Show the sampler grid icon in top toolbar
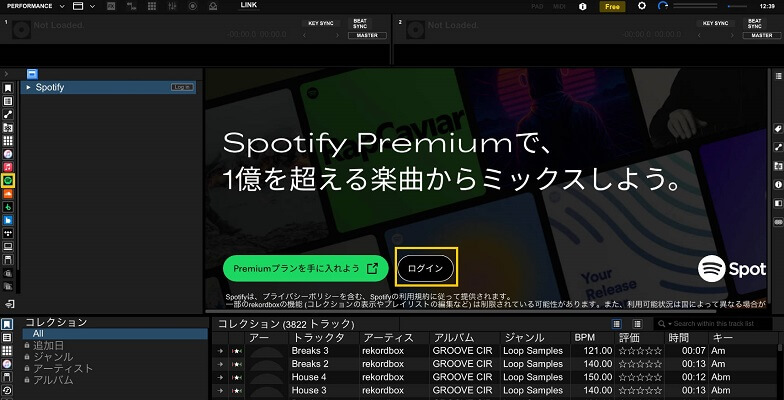 (152, 6)
